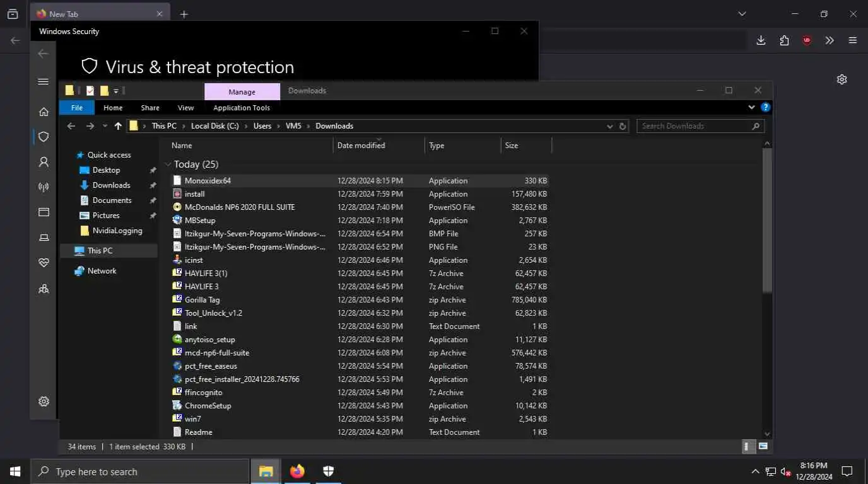Image resolution: width=868 pixels, height=484 pixels.
Task: Open the Share ribbon tab
Action: click(150, 108)
